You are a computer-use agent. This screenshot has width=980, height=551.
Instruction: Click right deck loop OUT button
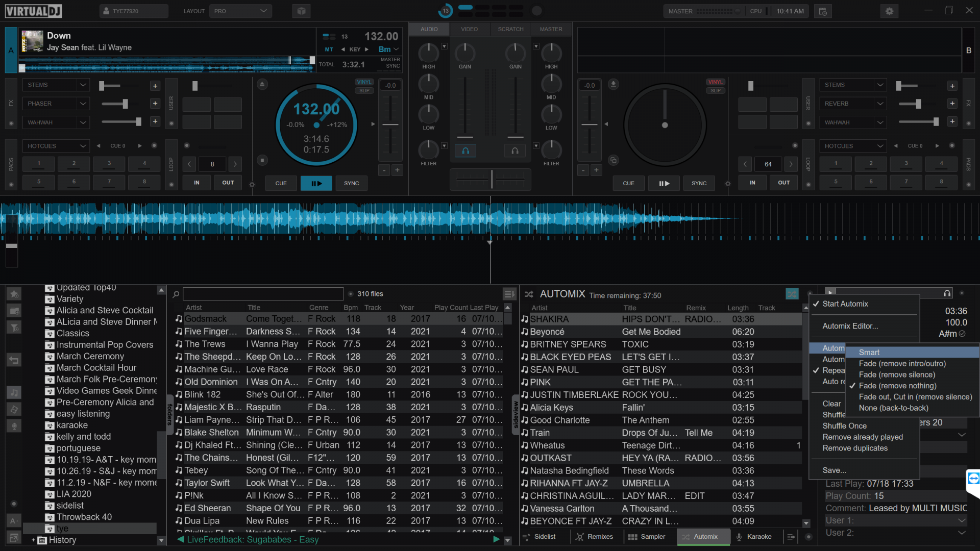tap(783, 183)
